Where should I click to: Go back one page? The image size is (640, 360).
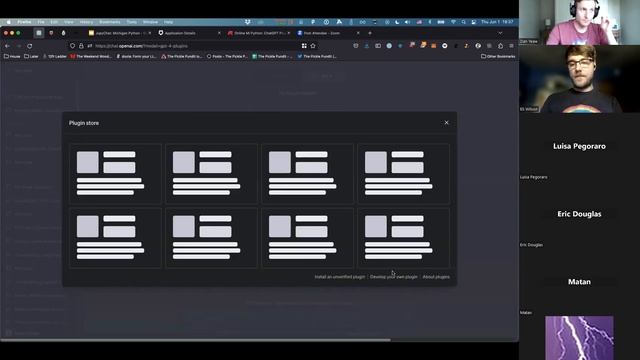[x=7, y=46]
